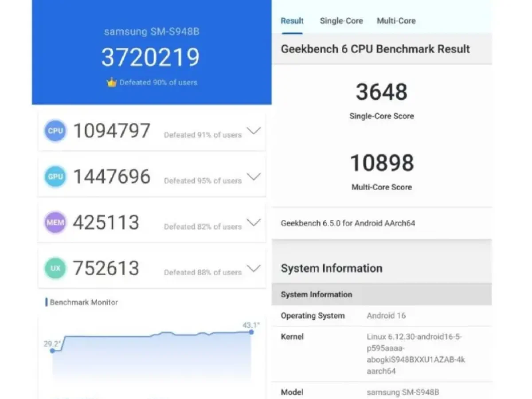Click the Benchmark Monitor heading
Viewport: 532px width, 399px height.
(83, 302)
